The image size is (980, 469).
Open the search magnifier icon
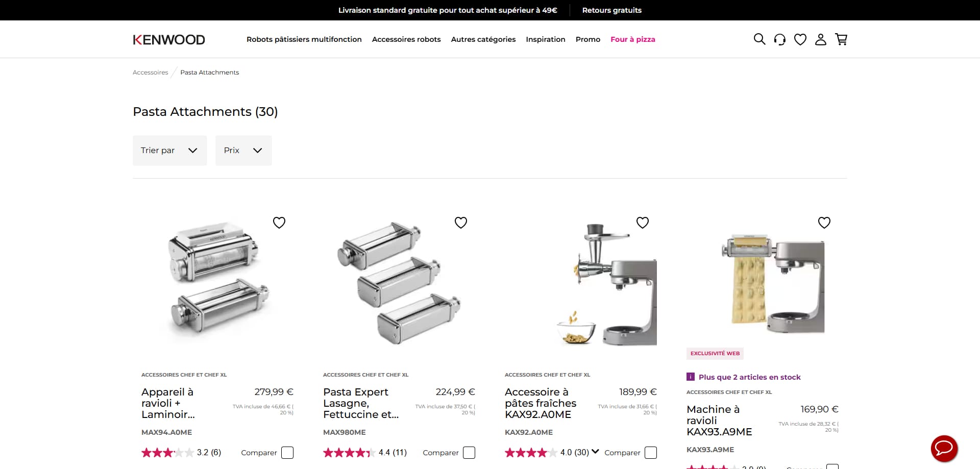click(759, 39)
